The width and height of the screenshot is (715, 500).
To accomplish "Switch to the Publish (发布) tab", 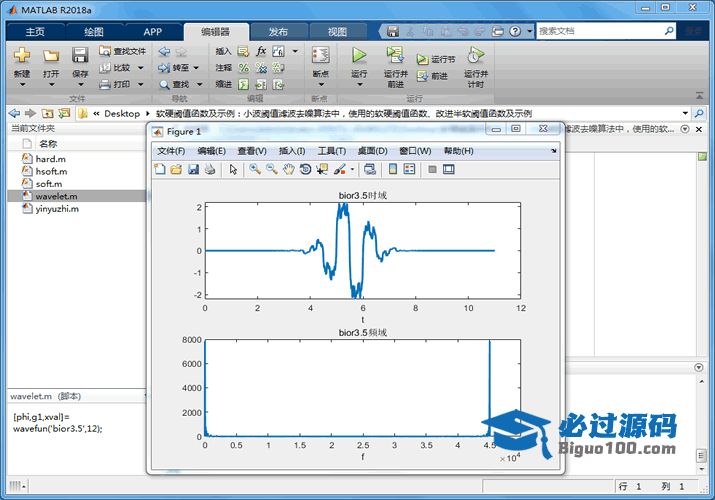I will pyautogui.click(x=278, y=32).
